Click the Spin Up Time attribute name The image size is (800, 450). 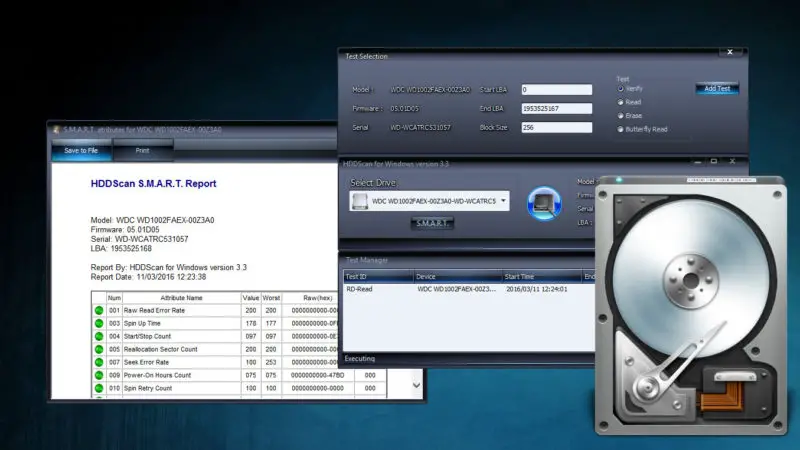tap(142, 323)
